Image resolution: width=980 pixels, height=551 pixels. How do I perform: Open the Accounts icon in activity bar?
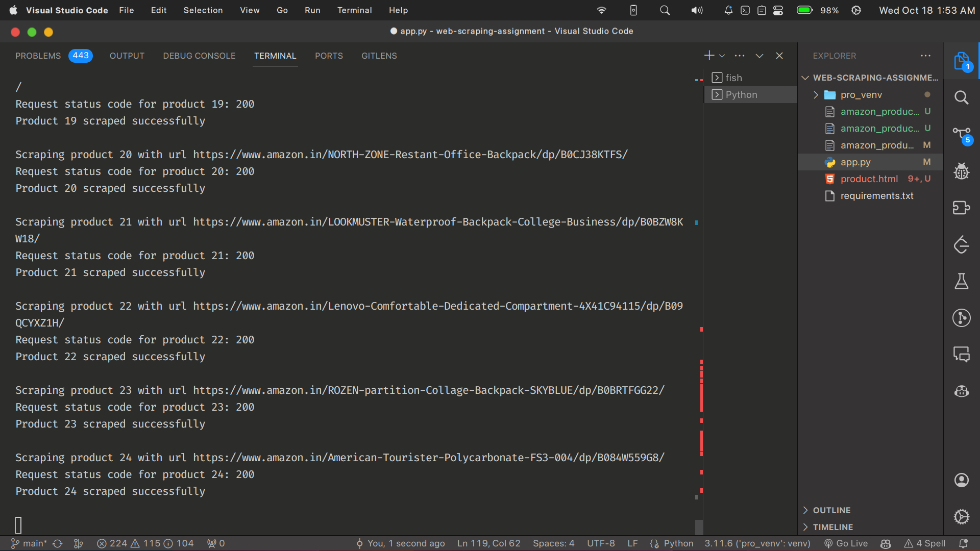tap(961, 480)
